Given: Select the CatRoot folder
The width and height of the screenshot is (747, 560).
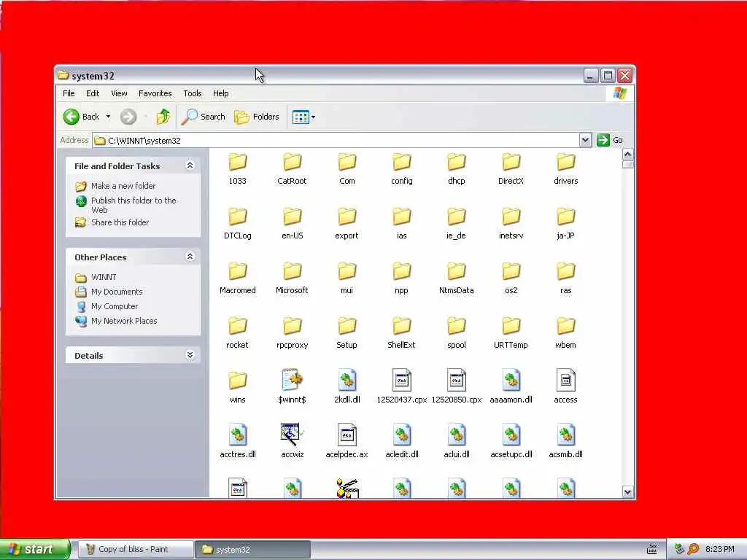Looking at the screenshot, I should pos(292,169).
